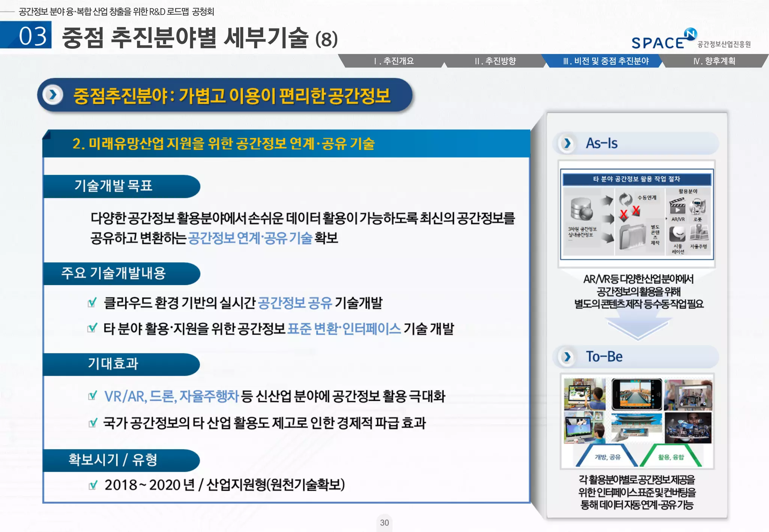Click the 03 section number badge
Viewport: 769px width, 532px height.
[x=26, y=35]
